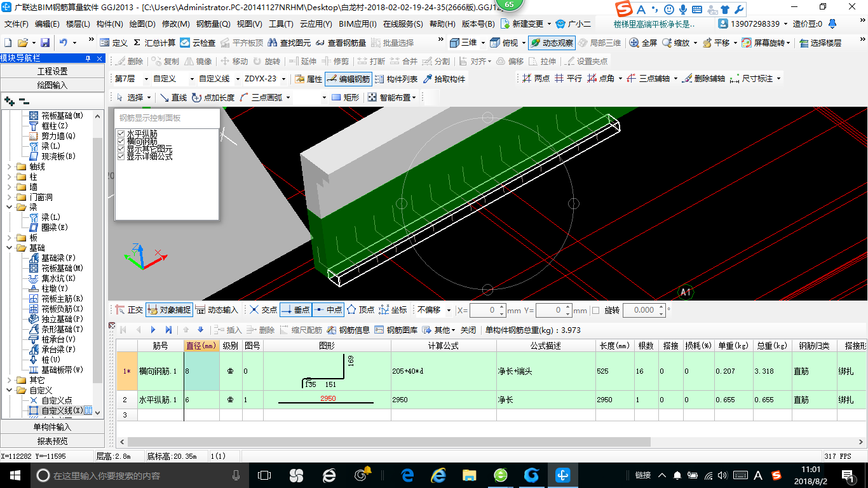Click 屏幕旋转 screen rotate tool
This screenshot has width=868, height=488.
pos(764,43)
